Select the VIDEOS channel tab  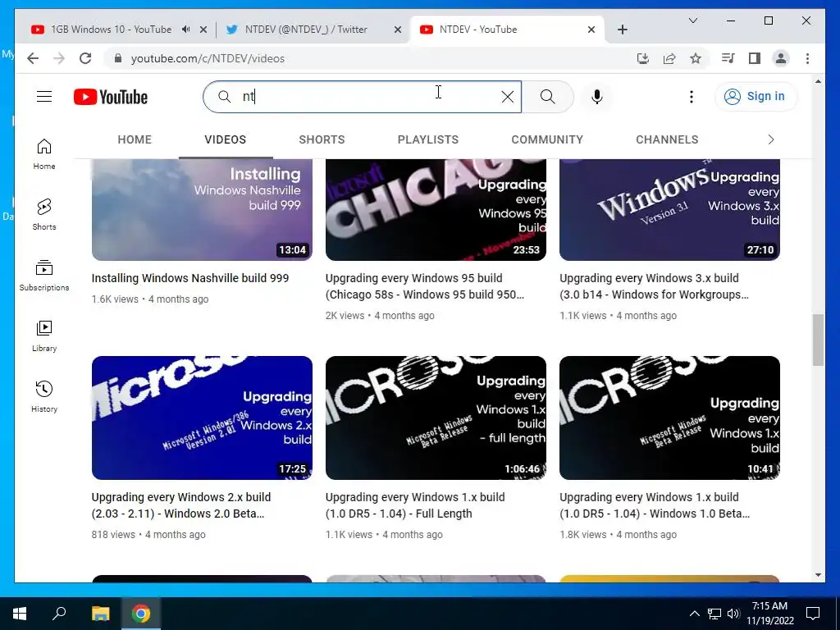(226, 139)
